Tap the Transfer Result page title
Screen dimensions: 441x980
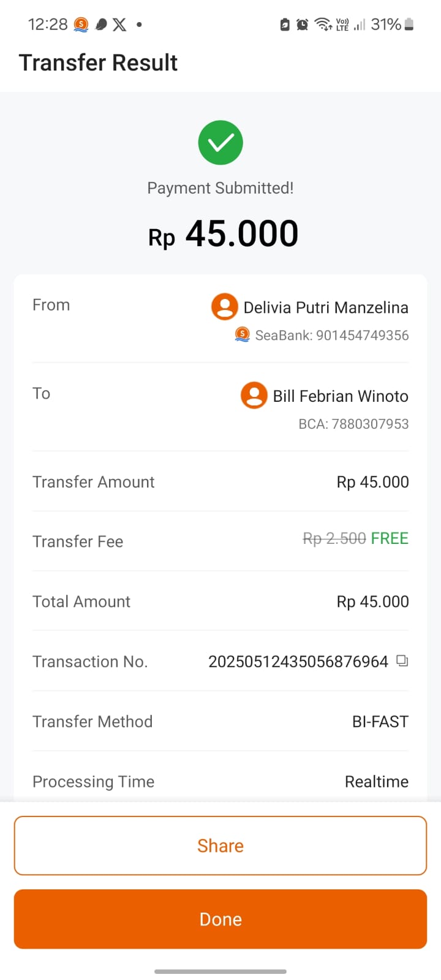click(98, 62)
